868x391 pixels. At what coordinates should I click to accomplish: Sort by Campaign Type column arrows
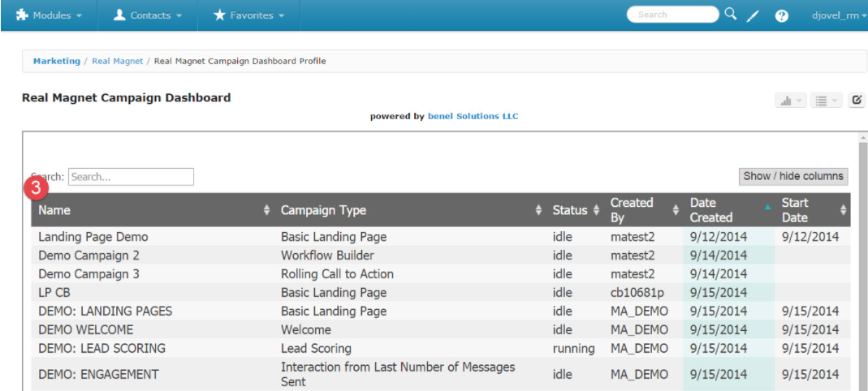[x=538, y=210]
